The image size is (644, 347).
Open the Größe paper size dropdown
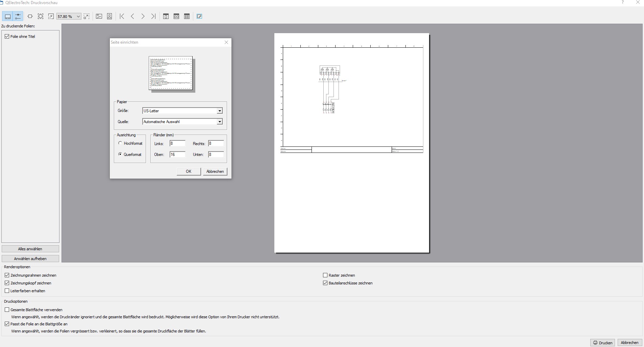[x=182, y=111]
